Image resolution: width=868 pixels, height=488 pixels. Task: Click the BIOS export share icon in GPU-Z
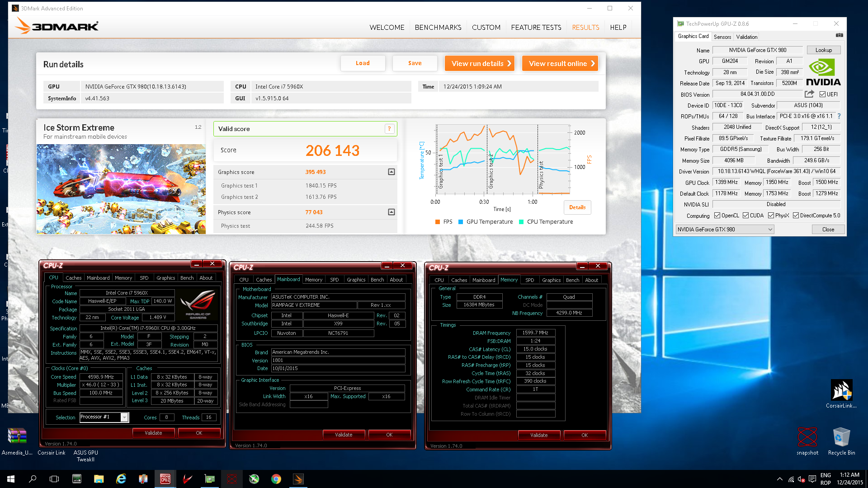coord(809,94)
